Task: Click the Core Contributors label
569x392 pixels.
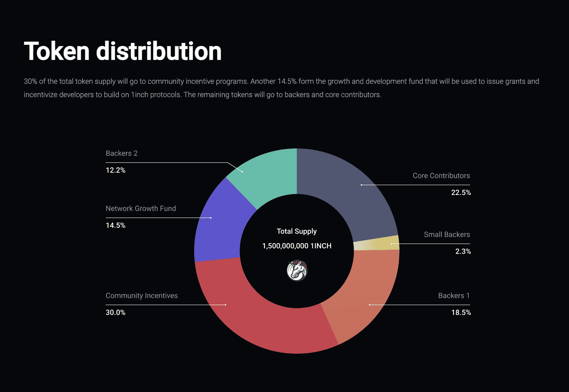Action: 441,175
